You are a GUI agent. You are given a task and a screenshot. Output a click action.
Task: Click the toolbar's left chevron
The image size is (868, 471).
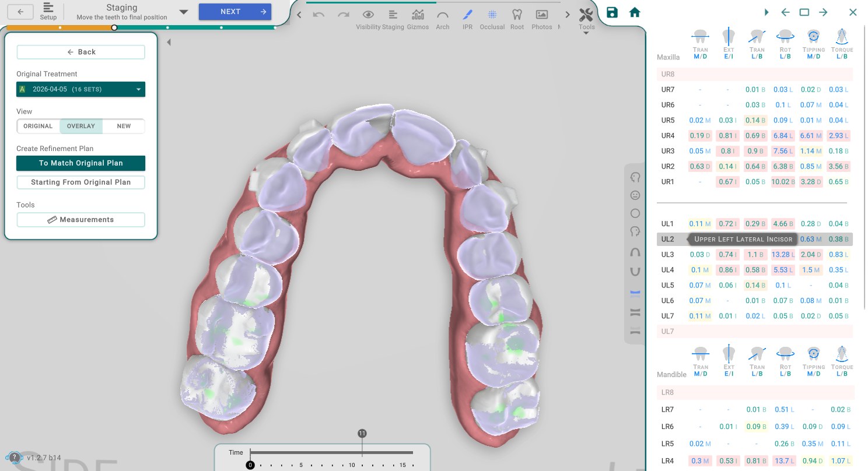(x=299, y=15)
